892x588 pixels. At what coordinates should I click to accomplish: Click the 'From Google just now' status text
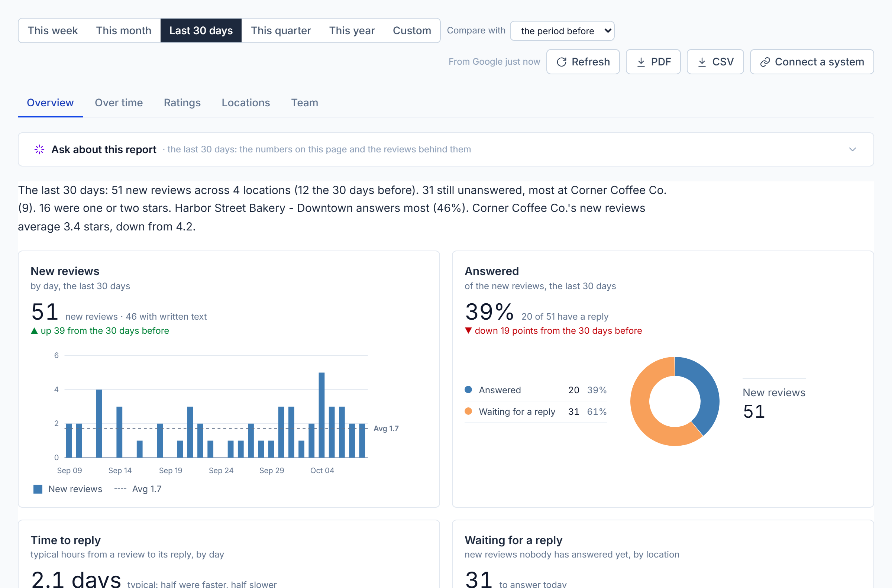(x=494, y=61)
